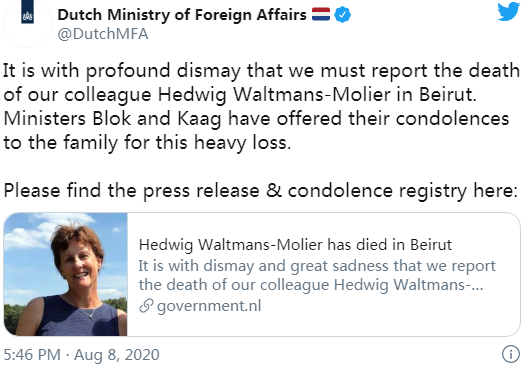Click the link chain icon beside government.nl

click(146, 306)
